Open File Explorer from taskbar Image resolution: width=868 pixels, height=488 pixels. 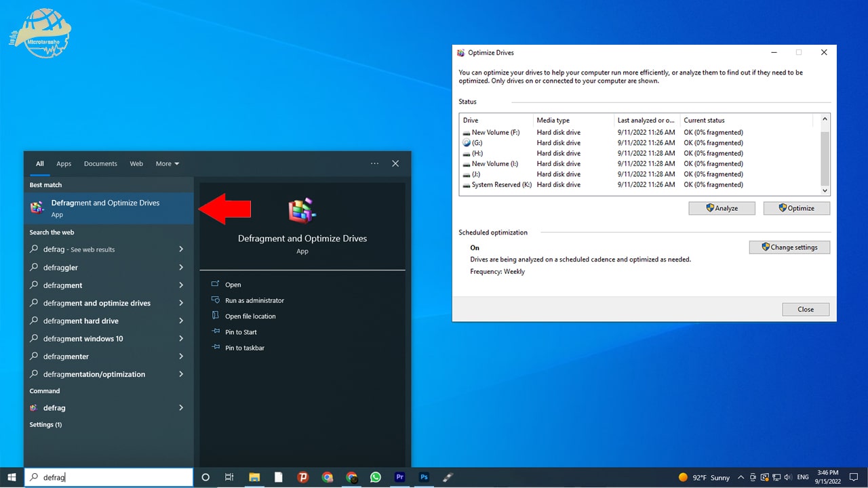[254, 477]
